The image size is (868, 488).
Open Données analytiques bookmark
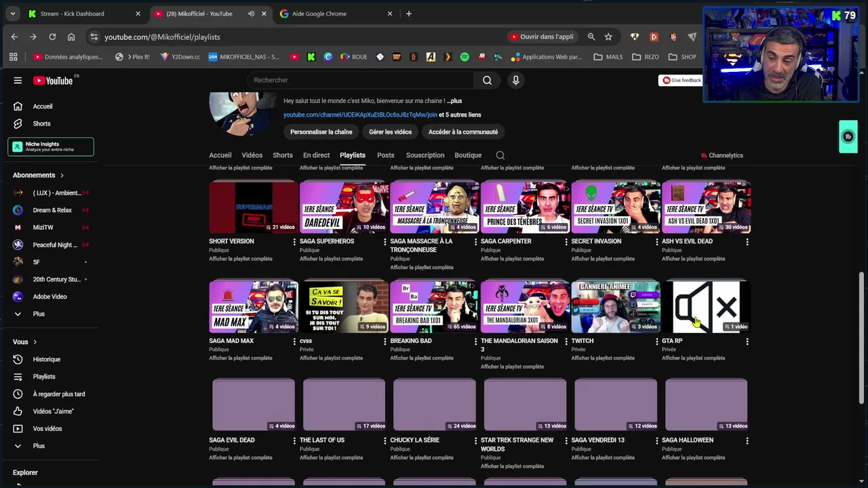(68, 57)
